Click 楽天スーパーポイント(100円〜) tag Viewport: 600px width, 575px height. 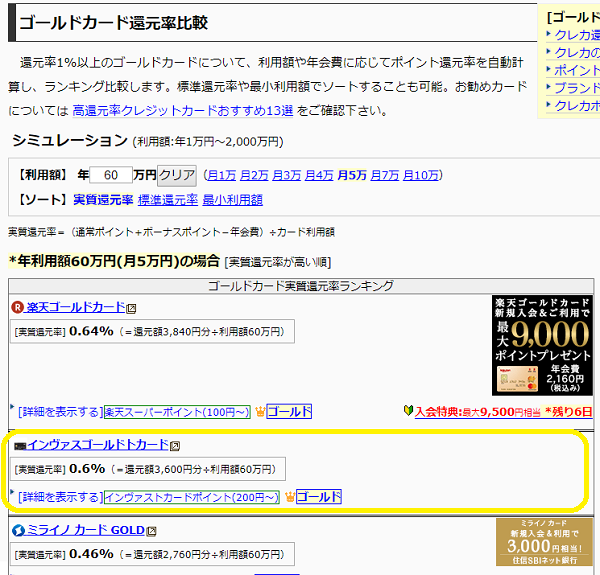[x=177, y=412]
